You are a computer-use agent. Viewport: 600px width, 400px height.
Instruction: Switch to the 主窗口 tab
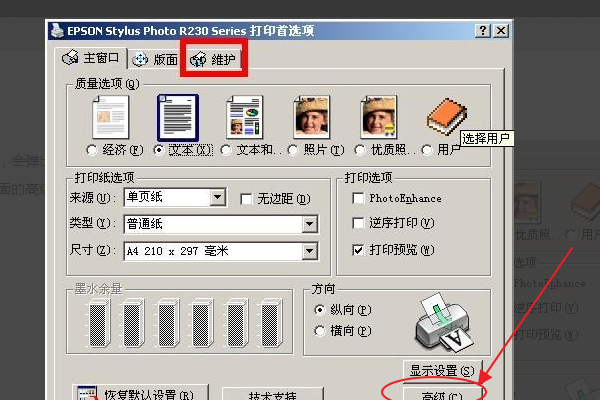[91, 58]
